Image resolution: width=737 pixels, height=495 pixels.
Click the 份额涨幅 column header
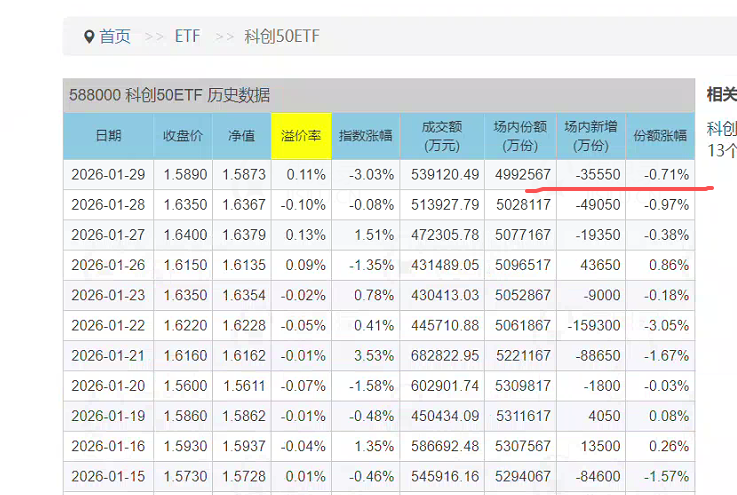(x=660, y=136)
